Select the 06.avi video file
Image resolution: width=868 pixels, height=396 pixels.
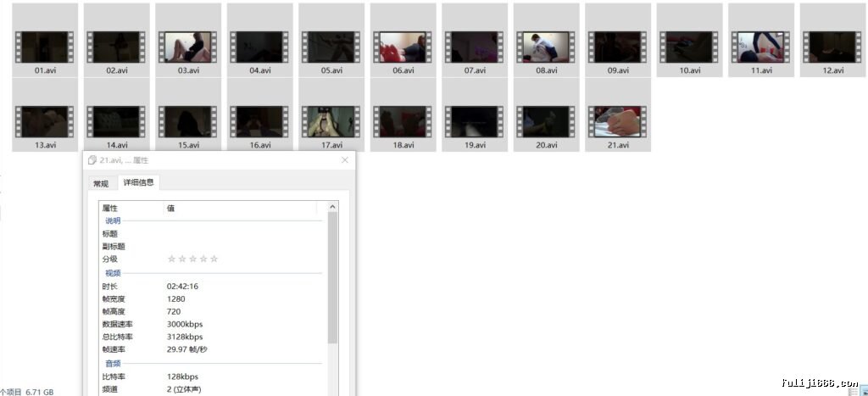coord(403,40)
